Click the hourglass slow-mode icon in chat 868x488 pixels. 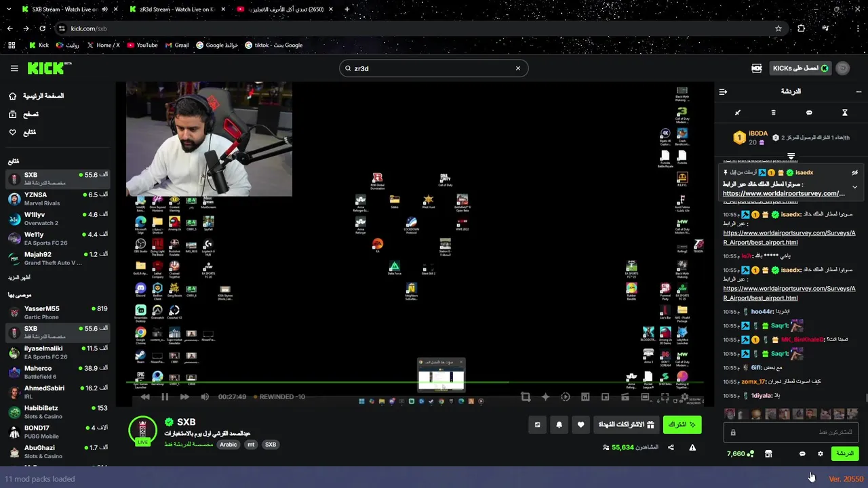pos(845,113)
